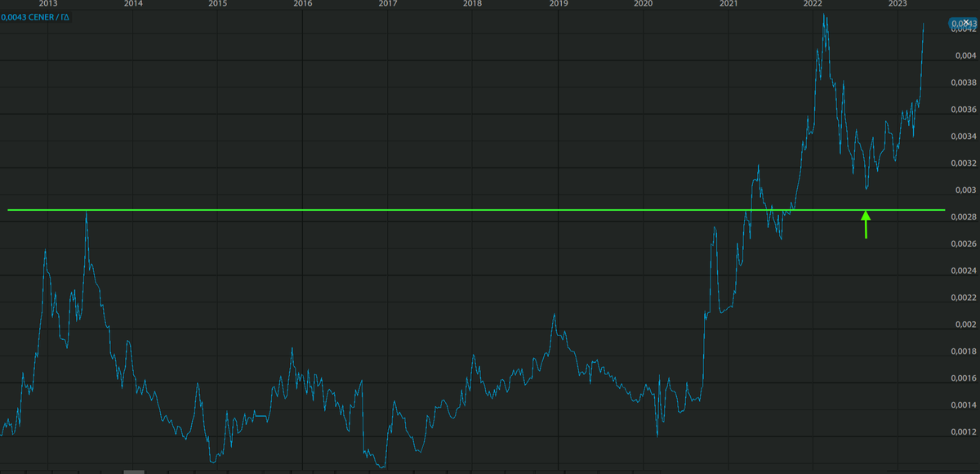Click the 2017 year label on the time axis
Image resolution: width=980 pixels, height=474 pixels.
(388, 4)
